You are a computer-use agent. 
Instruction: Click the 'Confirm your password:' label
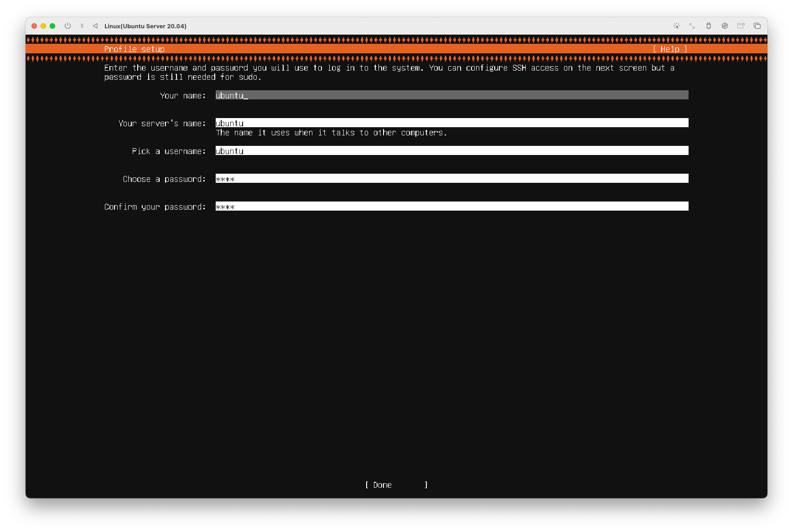point(155,207)
